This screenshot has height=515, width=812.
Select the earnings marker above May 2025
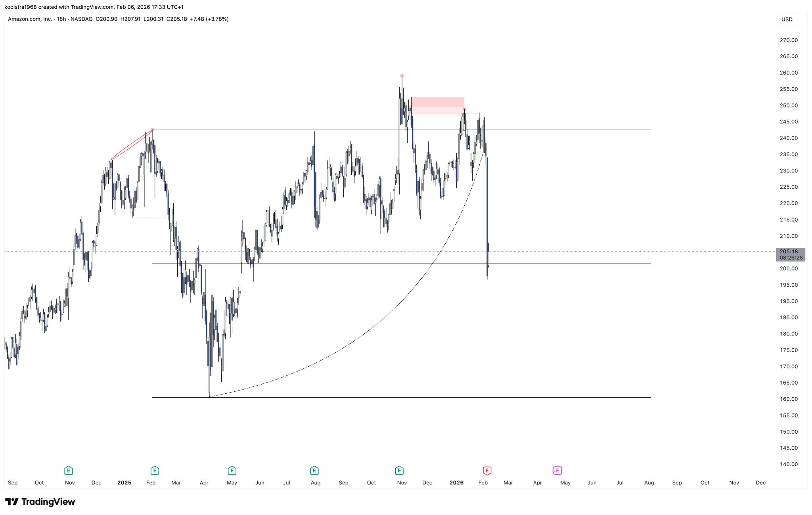[x=232, y=471]
